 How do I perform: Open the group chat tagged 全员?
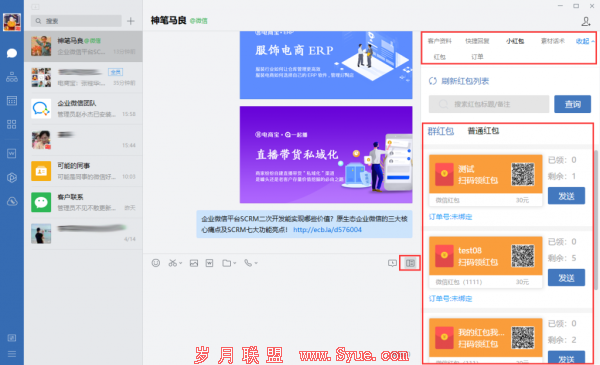click(x=83, y=77)
